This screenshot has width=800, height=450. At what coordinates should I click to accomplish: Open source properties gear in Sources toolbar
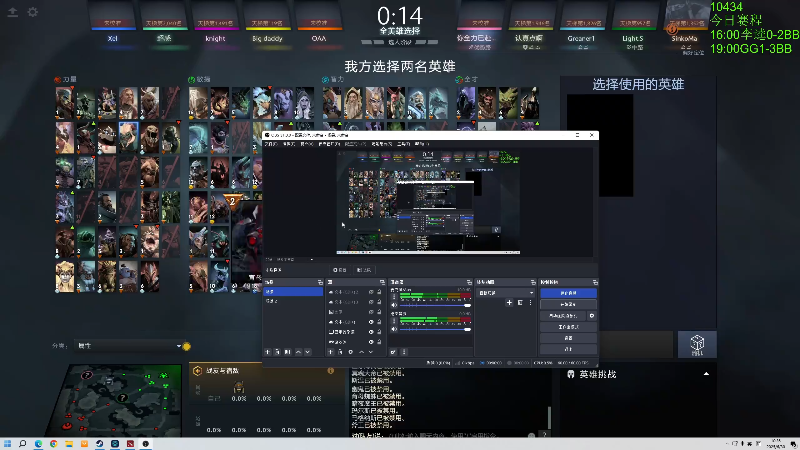tap(351, 352)
